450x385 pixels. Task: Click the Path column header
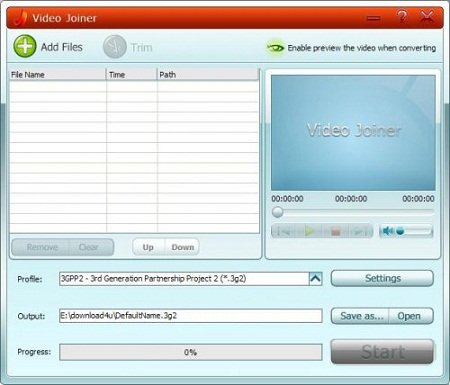(208, 75)
